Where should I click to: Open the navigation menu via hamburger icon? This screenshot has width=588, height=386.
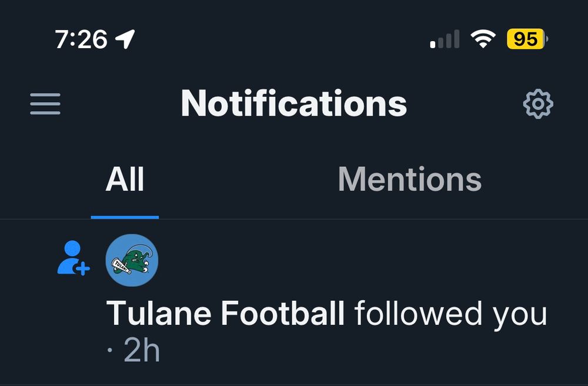point(45,103)
